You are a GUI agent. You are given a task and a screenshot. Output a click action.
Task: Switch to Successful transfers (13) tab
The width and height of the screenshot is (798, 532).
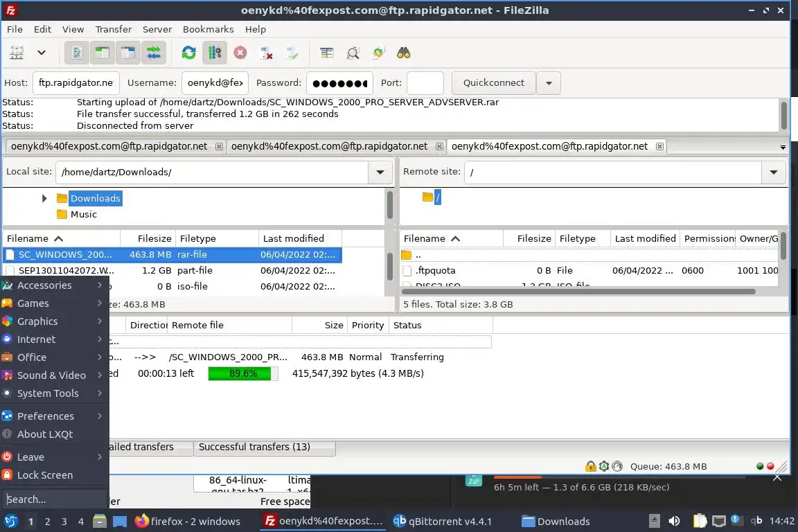264,447
